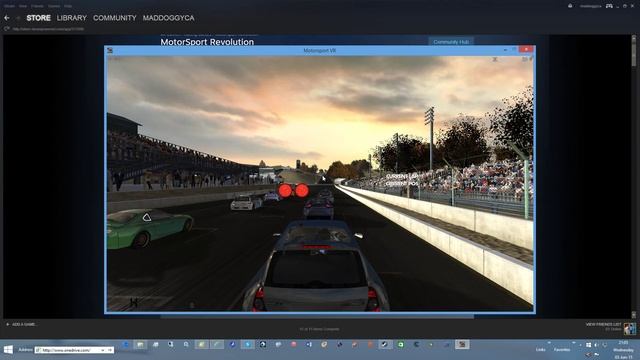Viewport: 640px width, 360px height.
Task: Open VIEW FRIENDS LIST
Action: (603, 324)
